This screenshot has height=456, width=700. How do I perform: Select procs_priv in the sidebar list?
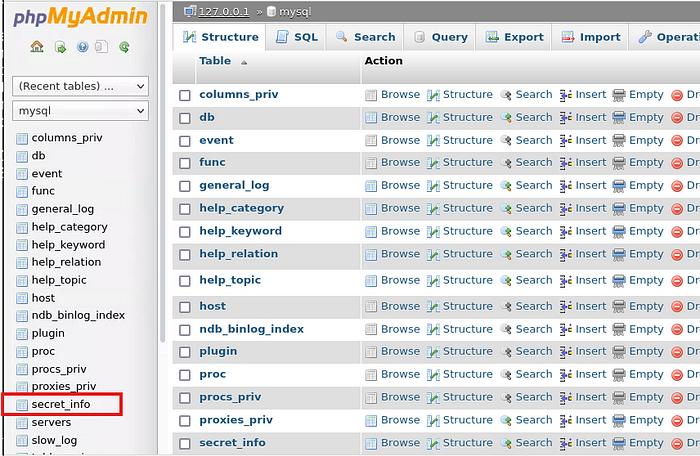[x=59, y=369]
